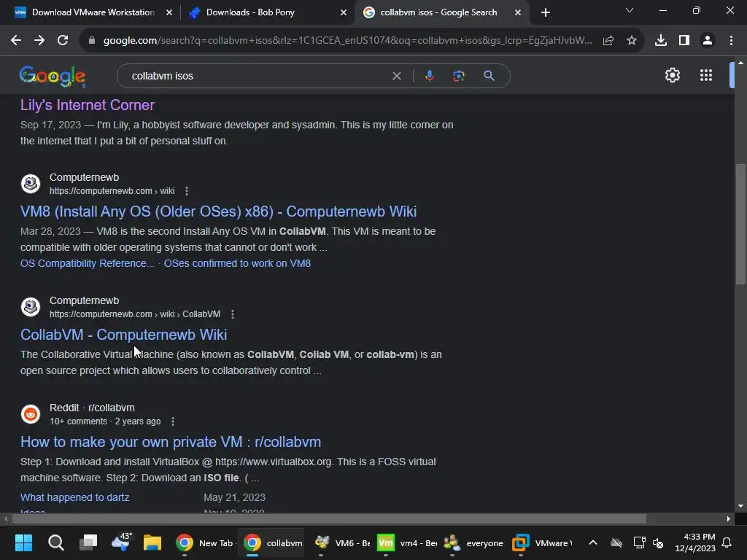Open more options for CollabVM wiki result
Screen dimensions: 747x560
pos(233,314)
